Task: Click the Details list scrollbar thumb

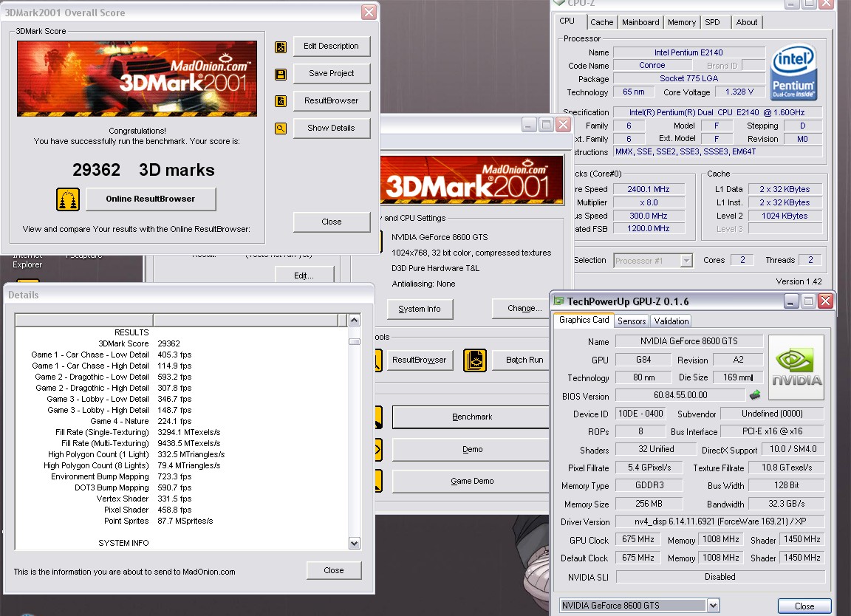Action: click(355, 342)
